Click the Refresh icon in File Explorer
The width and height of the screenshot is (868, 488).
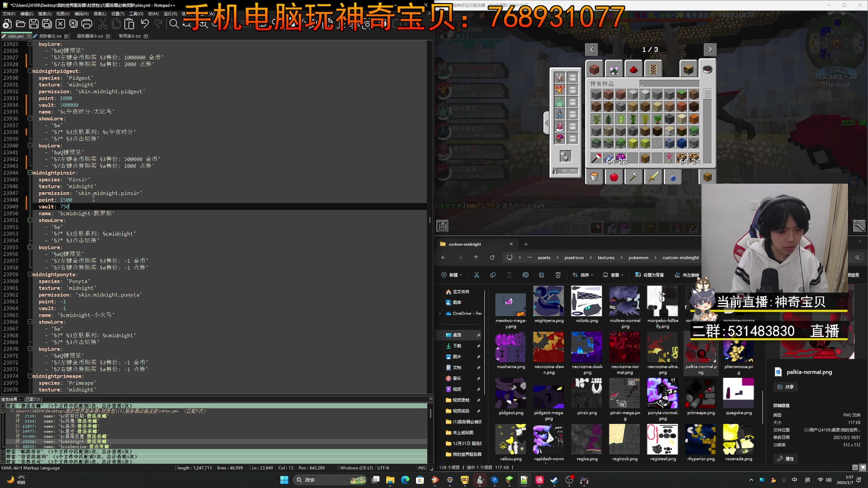point(492,258)
